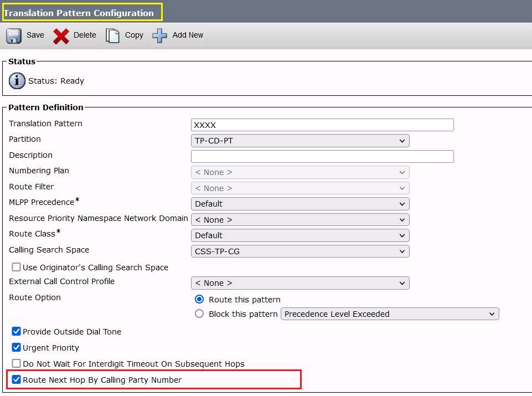Select Route this pattern radio button
The height and width of the screenshot is (396, 532).
click(199, 299)
